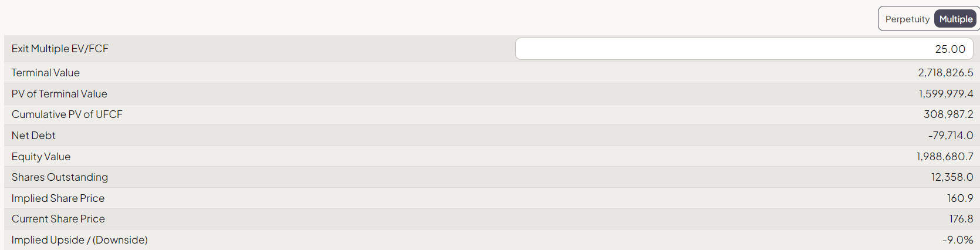This screenshot has width=980, height=250.
Task: Select the Implied Share Price label
Action: coord(58,198)
